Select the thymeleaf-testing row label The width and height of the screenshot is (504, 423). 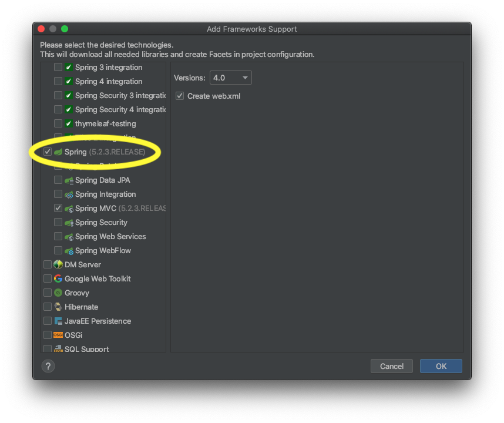click(x=105, y=124)
